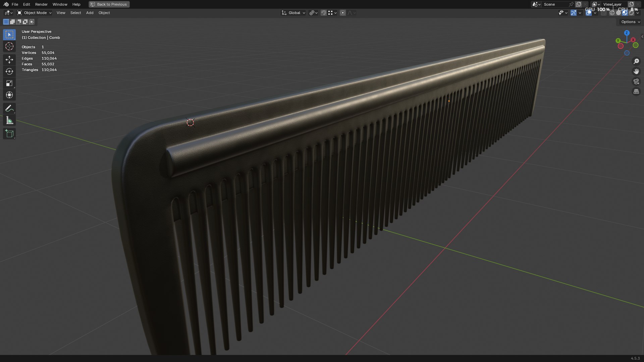
Task: Toggle Show Gizmo button
Action: pyautogui.click(x=574, y=13)
